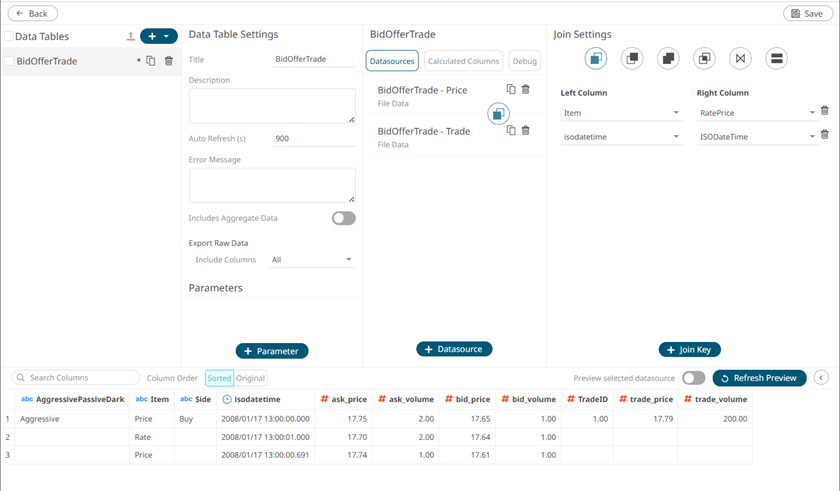The width and height of the screenshot is (840, 491).
Task: Open the Include Columns dropdown
Action: [x=312, y=260]
